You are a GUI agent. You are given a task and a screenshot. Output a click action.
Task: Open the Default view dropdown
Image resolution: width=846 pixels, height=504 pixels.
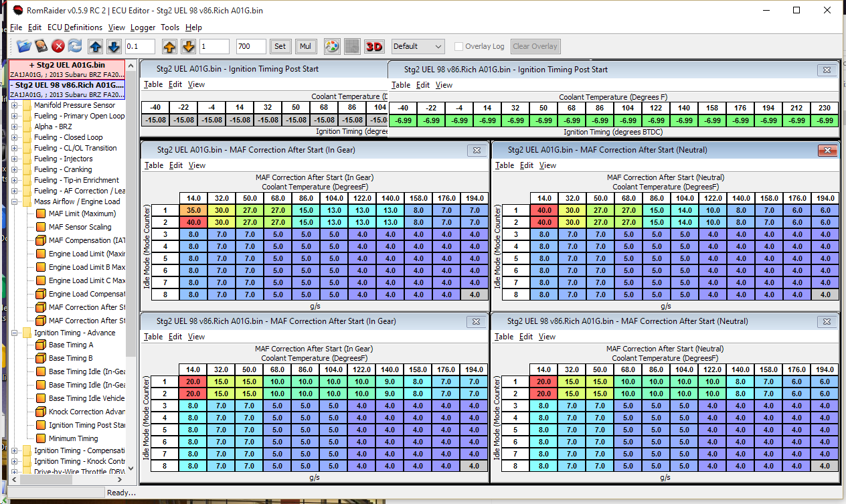tap(418, 46)
